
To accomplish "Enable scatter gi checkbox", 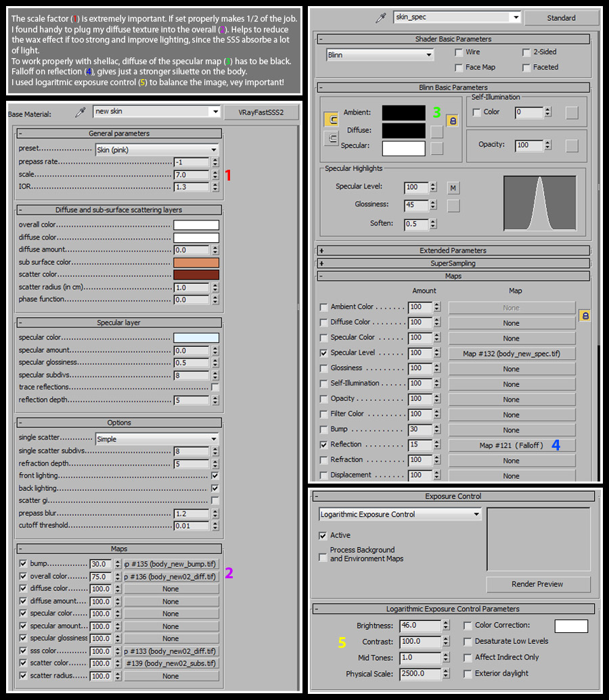I will [x=215, y=500].
